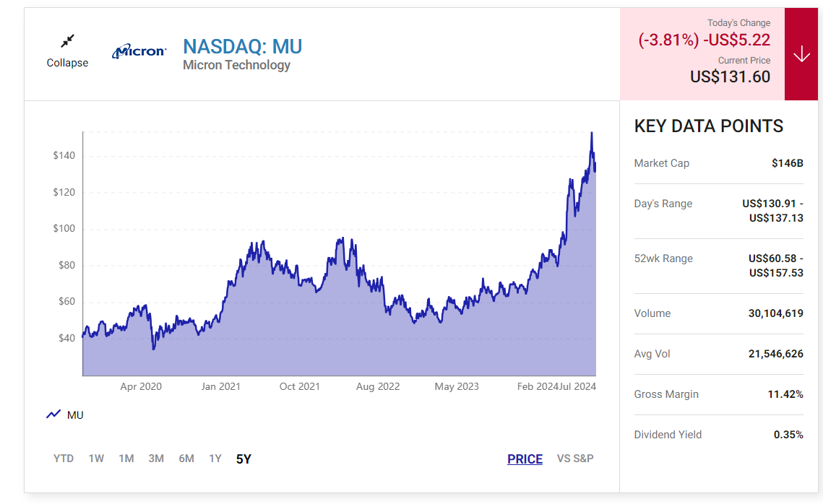Screen dimensions: 823x504
Task: Click the Market Cap label
Action: point(661,163)
